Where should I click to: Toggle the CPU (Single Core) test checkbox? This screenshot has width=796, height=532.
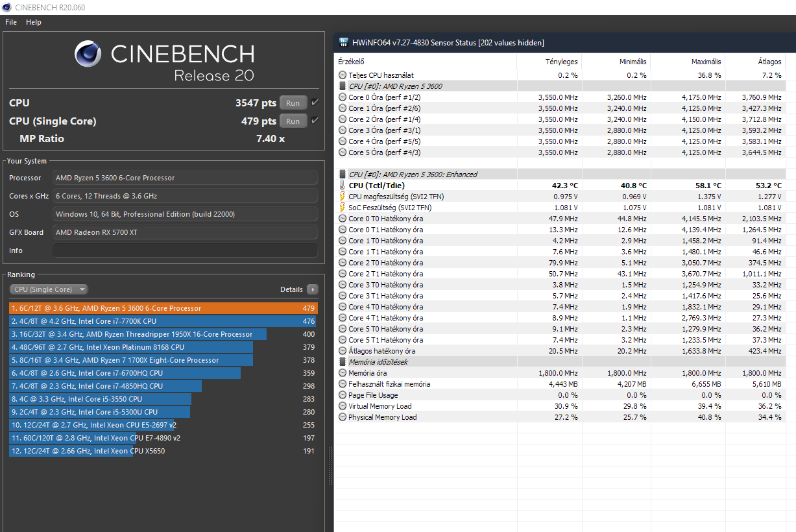315,121
